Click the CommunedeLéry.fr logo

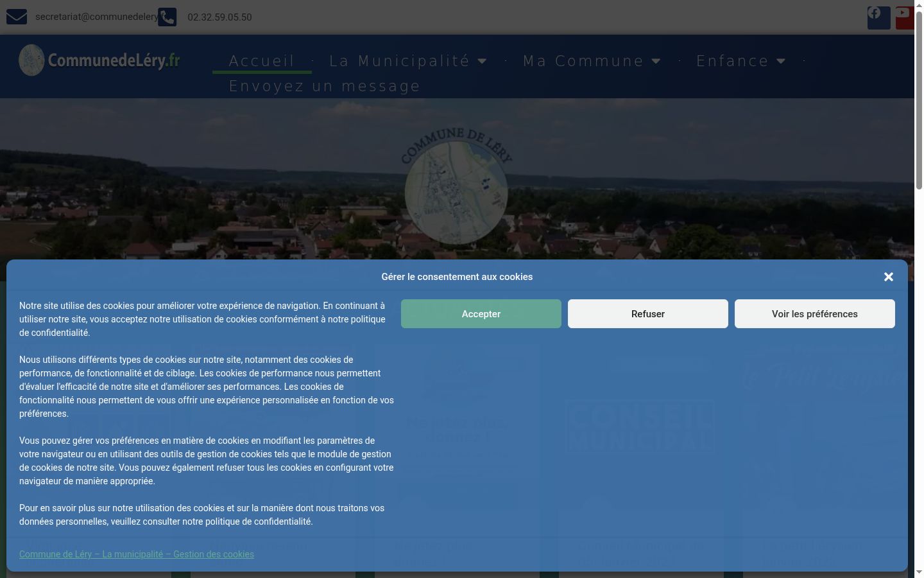tap(99, 60)
